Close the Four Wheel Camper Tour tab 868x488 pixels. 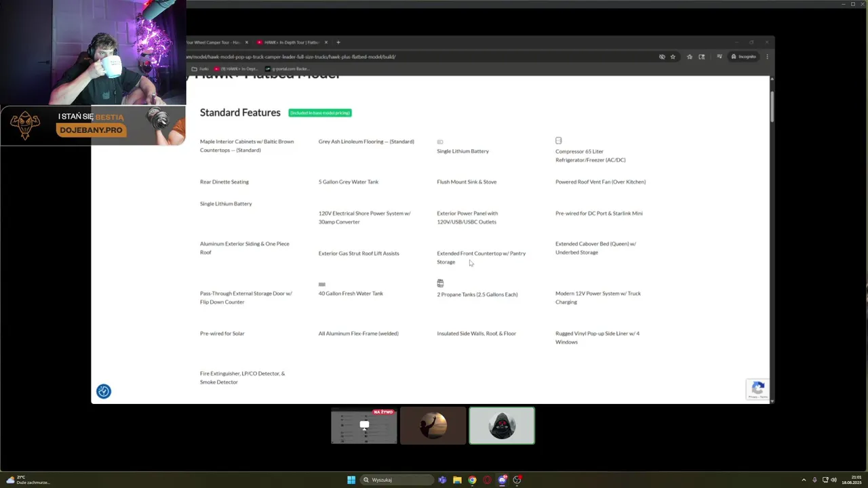[247, 42]
